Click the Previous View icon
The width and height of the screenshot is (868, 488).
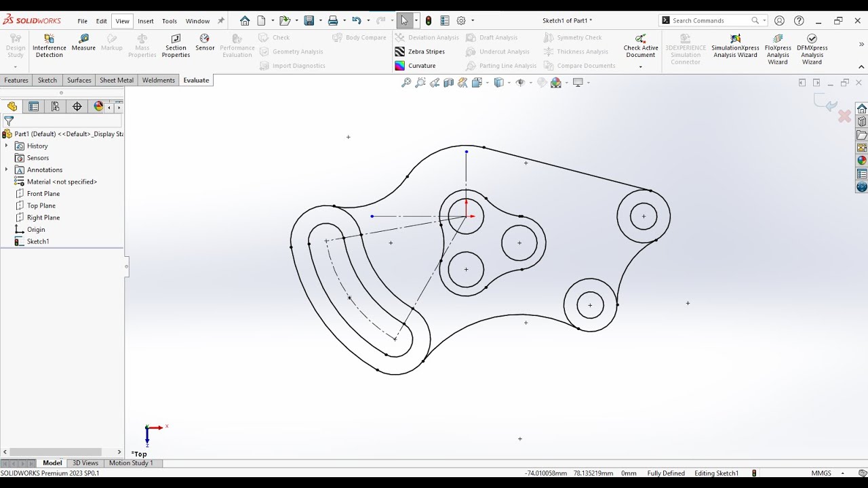[x=435, y=83]
